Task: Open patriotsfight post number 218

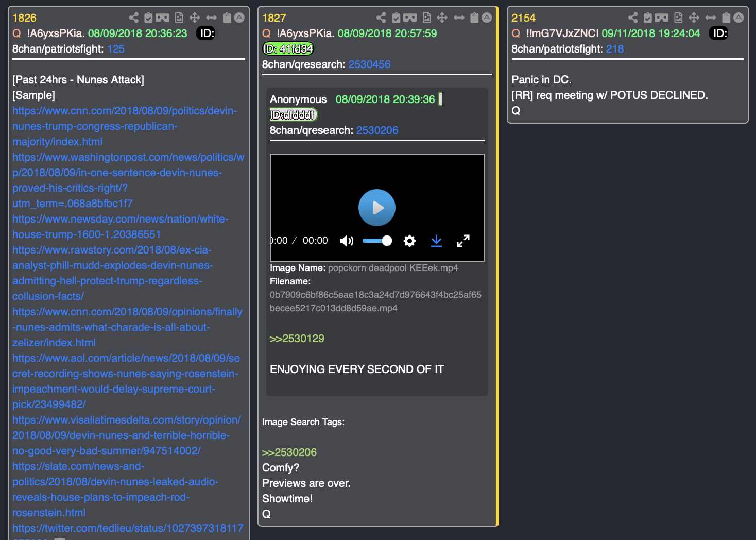Action: click(x=615, y=49)
